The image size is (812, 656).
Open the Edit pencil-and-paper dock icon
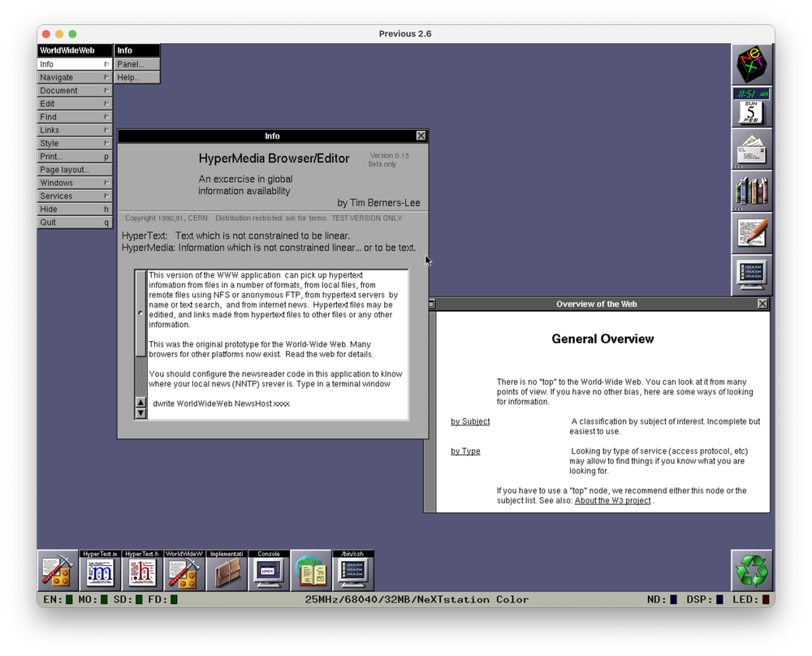[752, 234]
